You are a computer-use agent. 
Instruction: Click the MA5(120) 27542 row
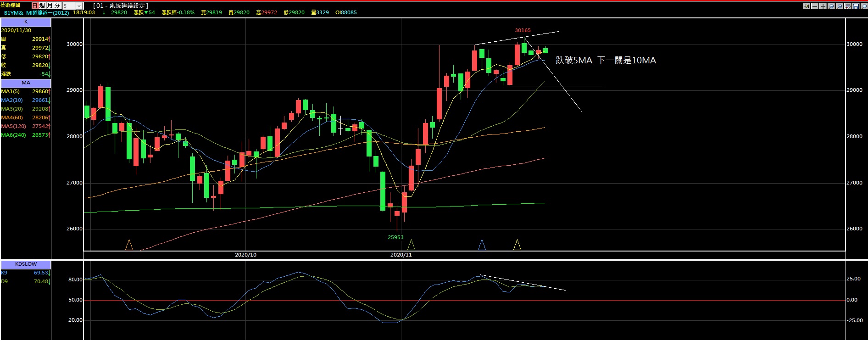click(26, 126)
